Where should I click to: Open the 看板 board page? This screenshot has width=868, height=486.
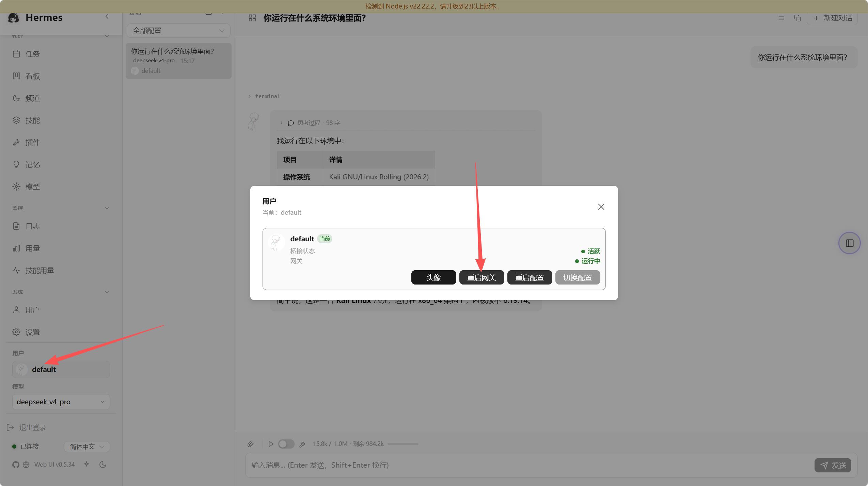tap(61, 76)
